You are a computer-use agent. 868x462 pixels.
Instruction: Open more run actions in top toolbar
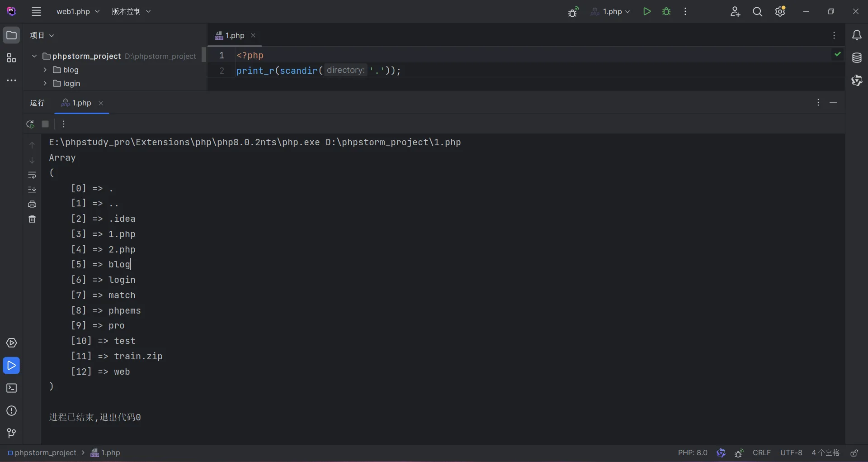pos(685,12)
